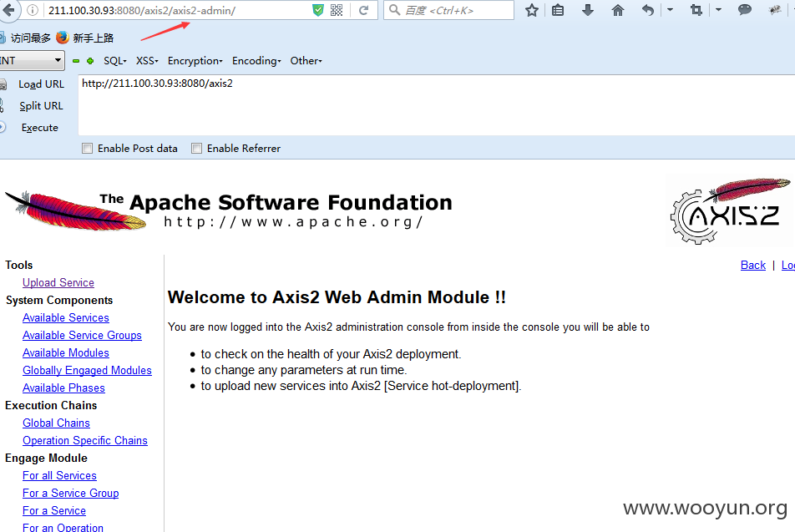Click the green security shield icon
The height and width of the screenshot is (532, 795).
[318, 10]
